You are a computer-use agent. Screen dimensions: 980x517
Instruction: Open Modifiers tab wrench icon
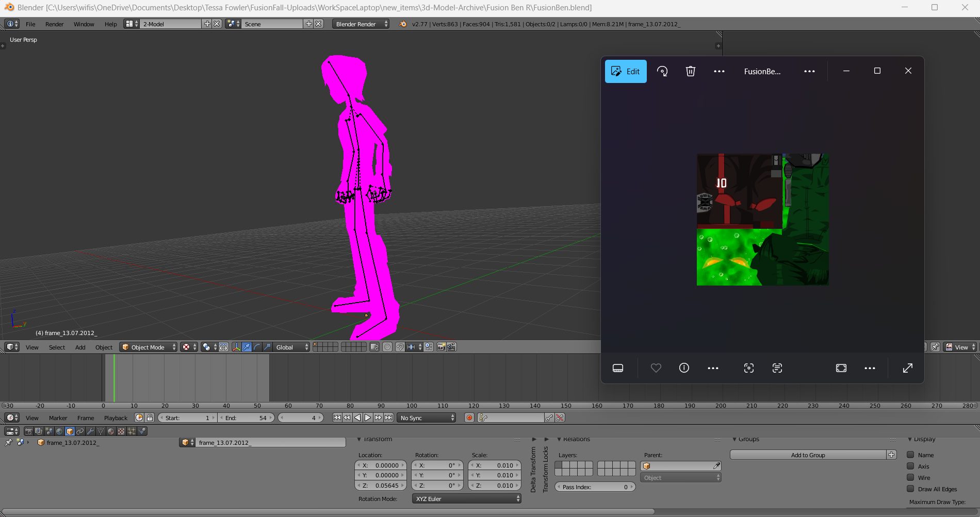pos(90,431)
